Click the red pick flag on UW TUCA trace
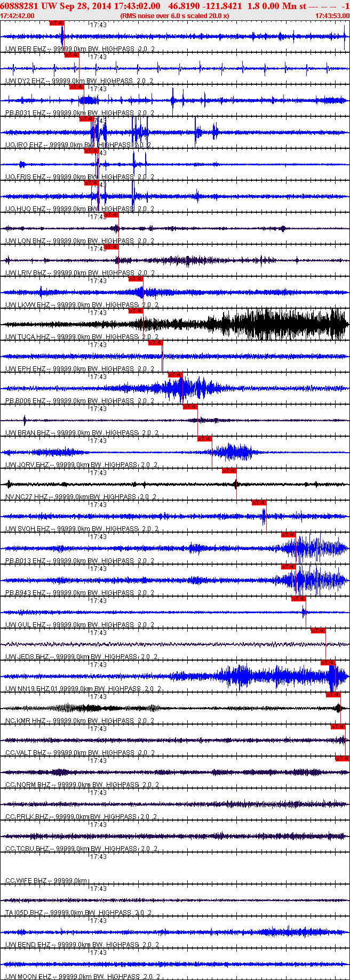This screenshot has width=350, height=980. (x=136, y=311)
